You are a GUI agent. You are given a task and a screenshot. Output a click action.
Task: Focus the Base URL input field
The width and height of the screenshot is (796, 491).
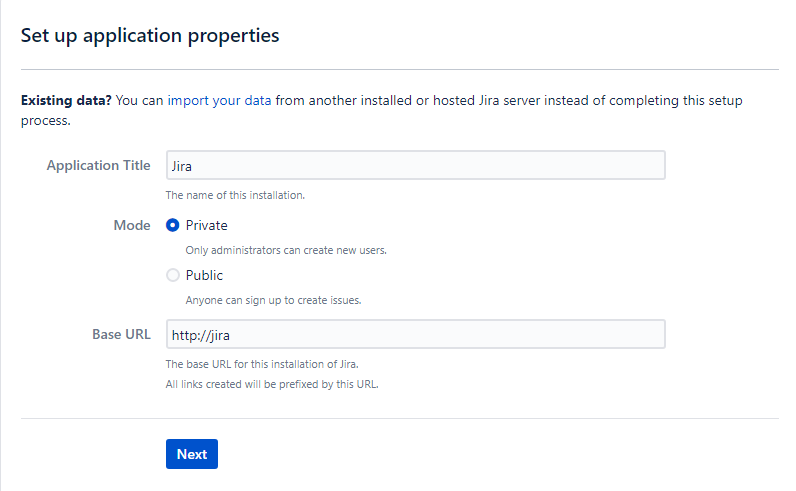(415, 334)
